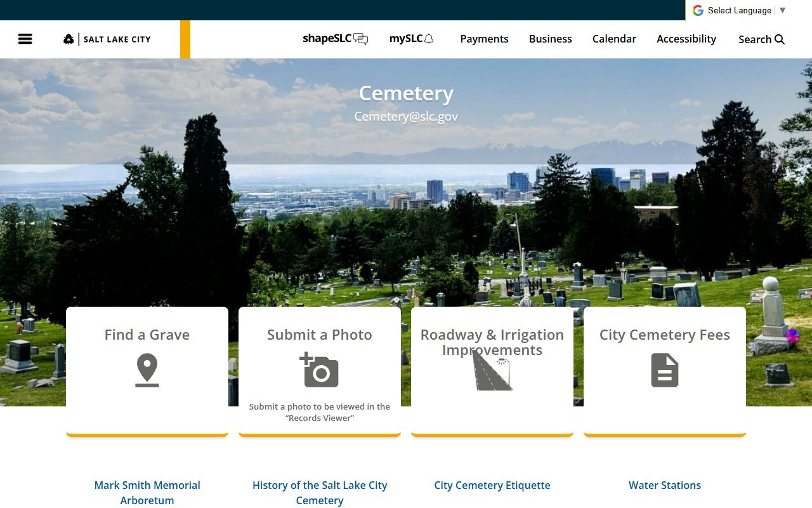Open Mark Smith Memorial Arboretum link

147,493
